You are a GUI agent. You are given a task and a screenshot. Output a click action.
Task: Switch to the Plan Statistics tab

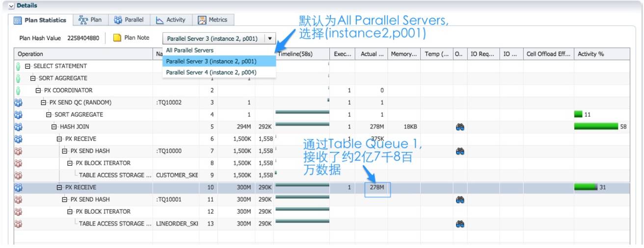41,20
